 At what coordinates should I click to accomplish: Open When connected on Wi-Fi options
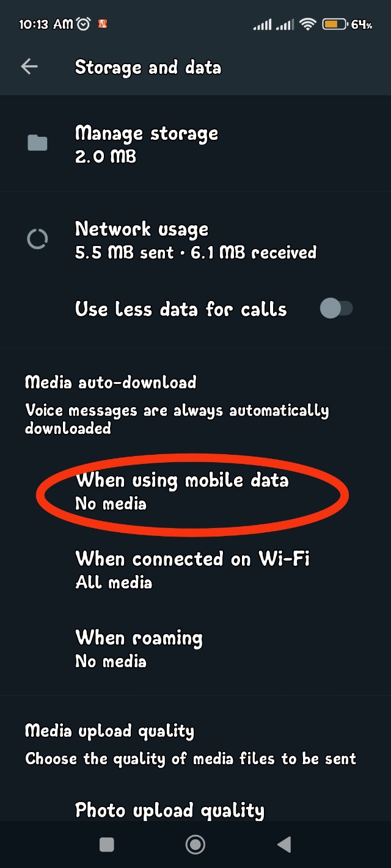pos(195,570)
